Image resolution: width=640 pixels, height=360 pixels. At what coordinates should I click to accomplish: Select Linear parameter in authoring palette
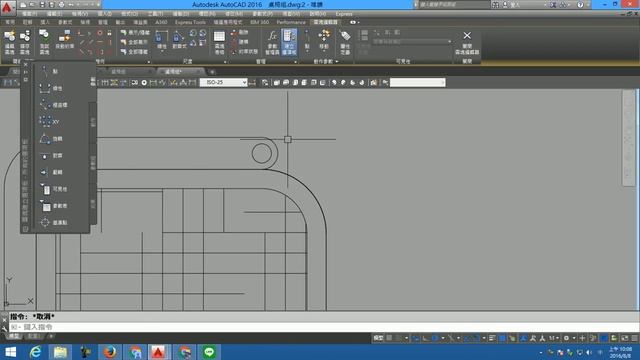(x=51, y=88)
